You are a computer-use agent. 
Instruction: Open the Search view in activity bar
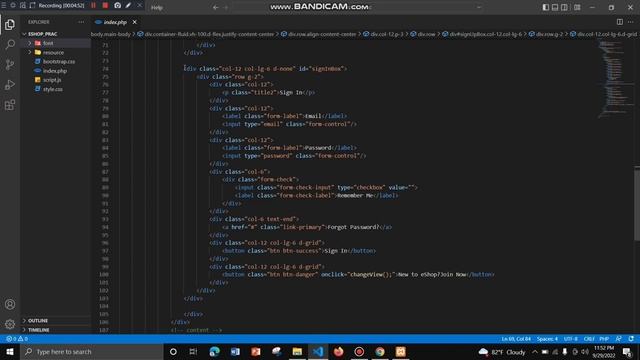[x=10, y=44]
